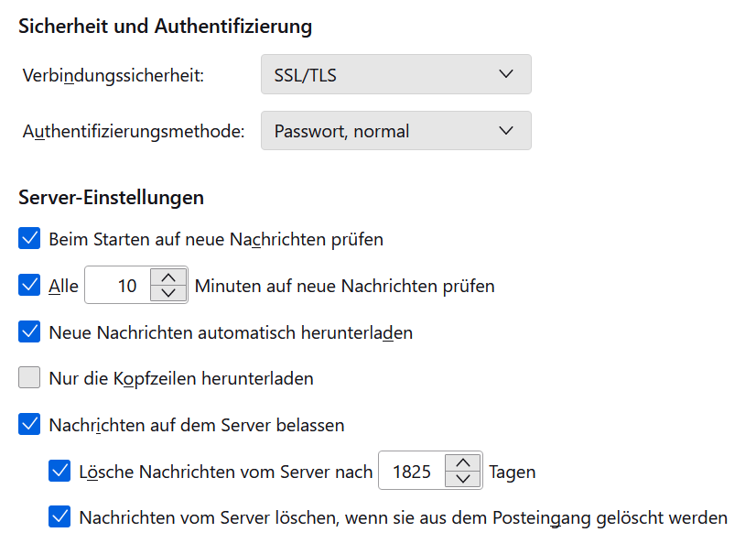
Task: Decrease the minutes interval with down arrow
Action: point(167,294)
